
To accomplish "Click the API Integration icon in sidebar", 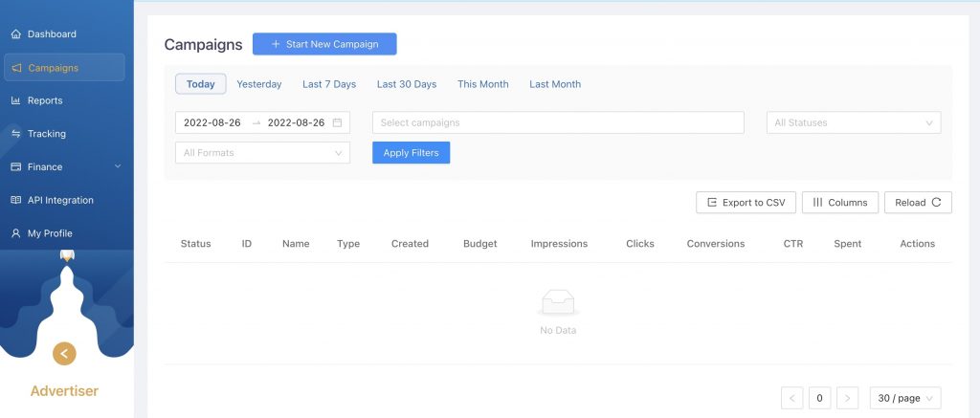I will coord(15,201).
